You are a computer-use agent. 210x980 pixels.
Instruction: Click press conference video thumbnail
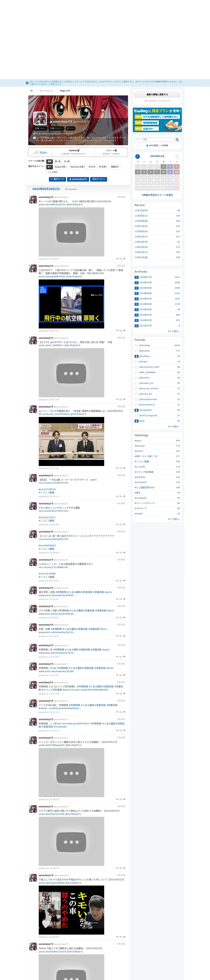coord(71,442)
